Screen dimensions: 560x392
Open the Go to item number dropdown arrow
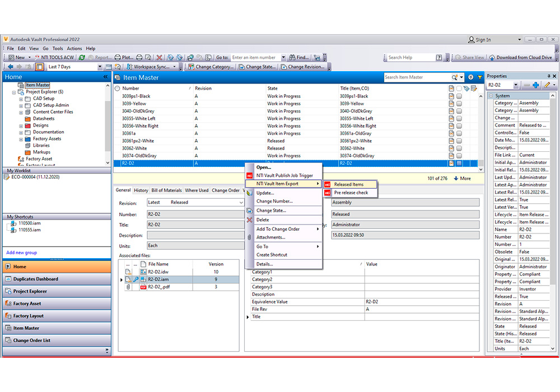pos(283,58)
